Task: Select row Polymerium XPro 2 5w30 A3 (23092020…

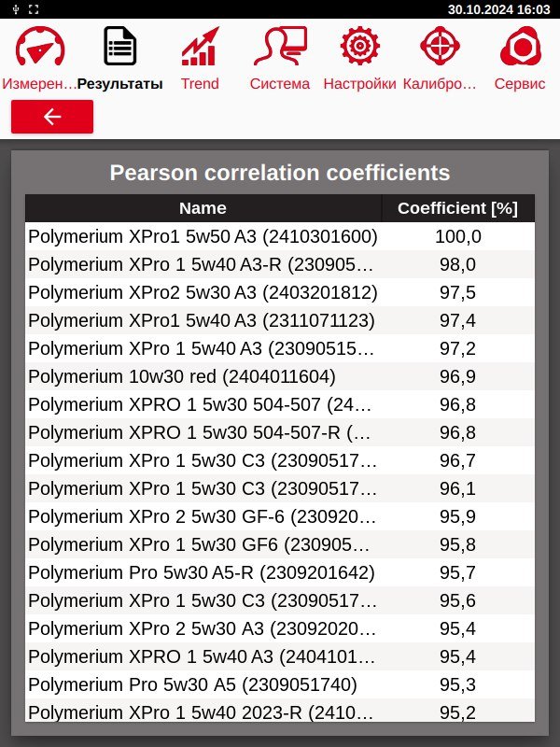Action: click(x=280, y=628)
